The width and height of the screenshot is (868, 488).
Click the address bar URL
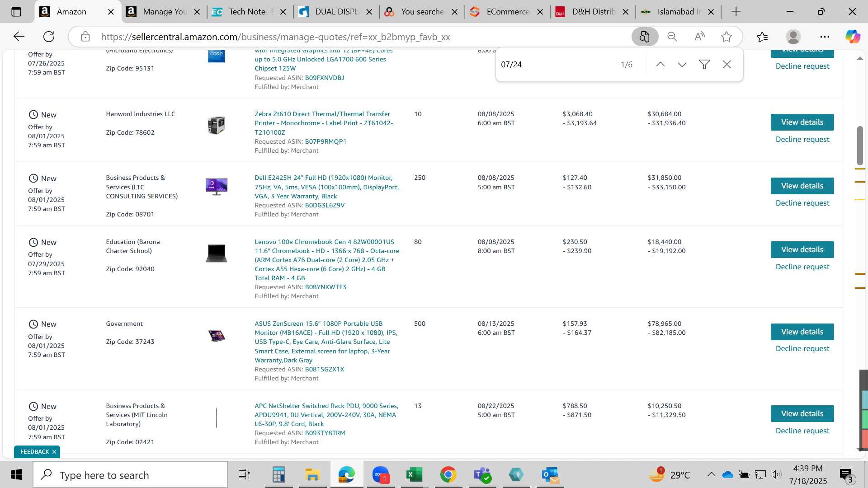pyautogui.click(x=275, y=37)
